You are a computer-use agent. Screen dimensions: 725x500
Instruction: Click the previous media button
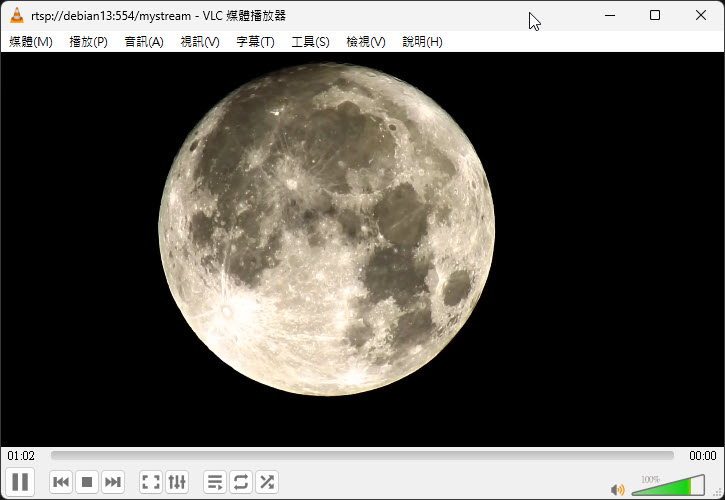(x=61, y=482)
